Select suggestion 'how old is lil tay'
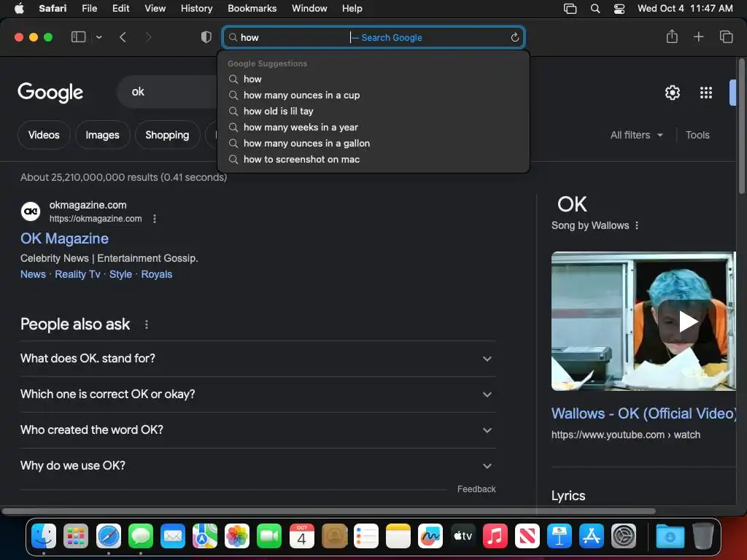The height and width of the screenshot is (560, 747). (278, 111)
